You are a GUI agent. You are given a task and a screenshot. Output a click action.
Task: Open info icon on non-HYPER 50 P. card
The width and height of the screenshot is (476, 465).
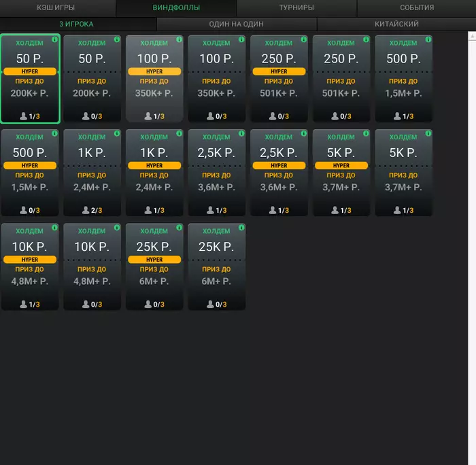[x=117, y=39]
